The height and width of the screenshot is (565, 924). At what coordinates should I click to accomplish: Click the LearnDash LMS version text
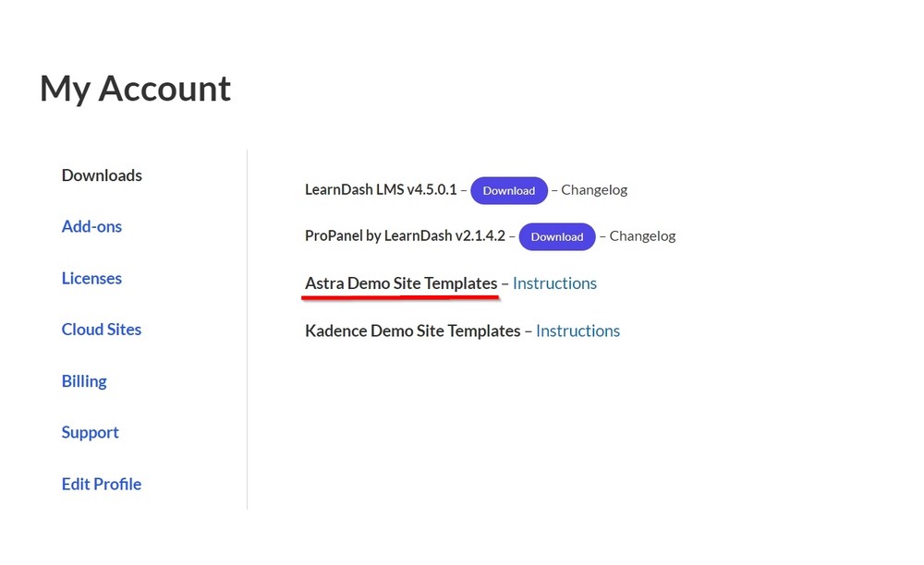coord(382,189)
